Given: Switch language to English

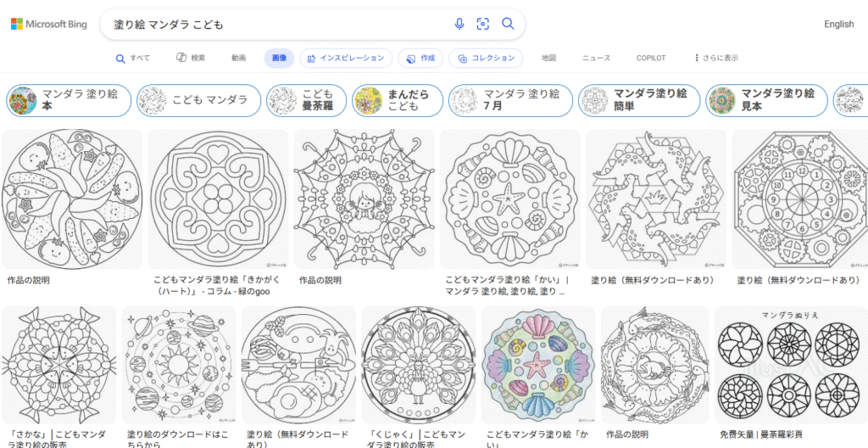Looking at the screenshot, I should pyautogui.click(x=838, y=24).
